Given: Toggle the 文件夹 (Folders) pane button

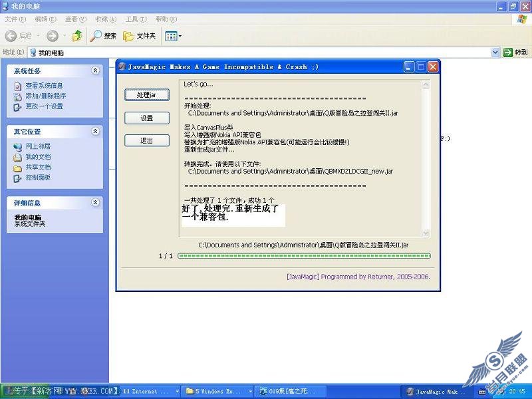Looking at the screenshot, I should click(139, 36).
